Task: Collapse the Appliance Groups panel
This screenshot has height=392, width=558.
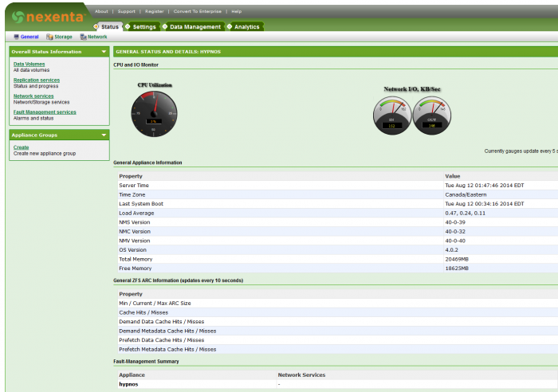Action: click(x=104, y=135)
